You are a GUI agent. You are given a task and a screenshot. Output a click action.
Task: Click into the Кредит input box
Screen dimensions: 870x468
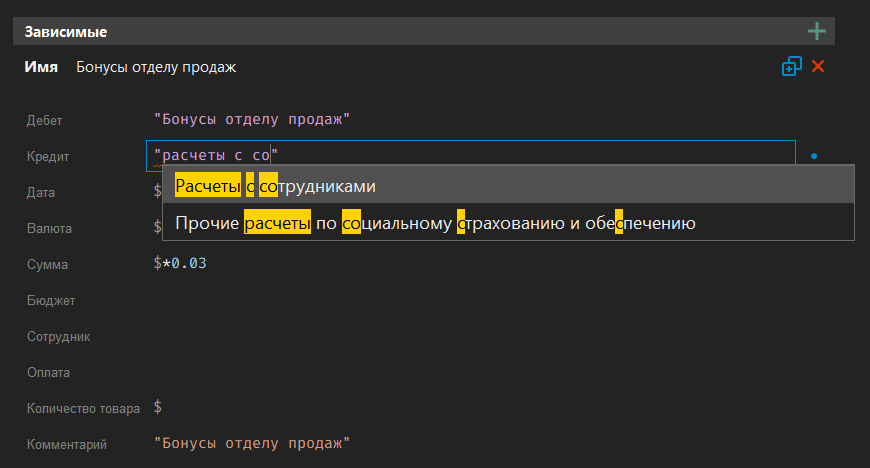coord(500,155)
